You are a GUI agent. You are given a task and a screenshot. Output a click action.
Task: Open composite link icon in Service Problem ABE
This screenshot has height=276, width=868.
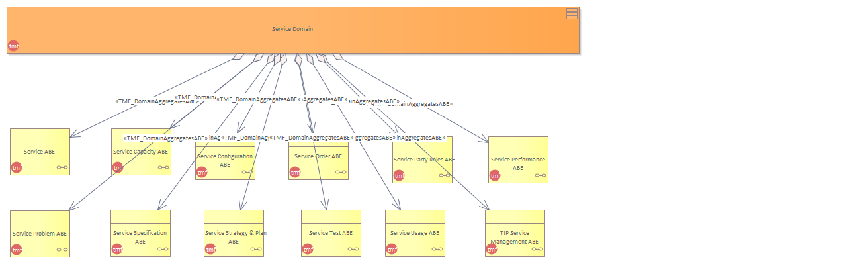point(62,250)
